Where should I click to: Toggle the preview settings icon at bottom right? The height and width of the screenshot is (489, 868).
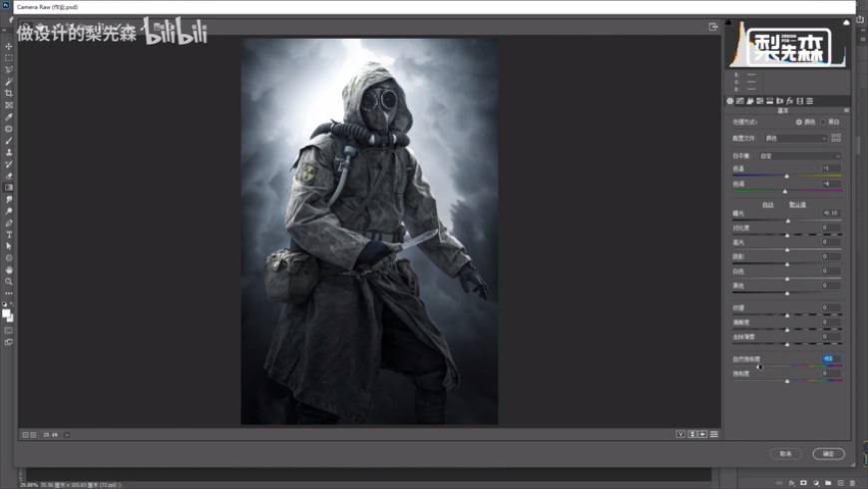714,434
